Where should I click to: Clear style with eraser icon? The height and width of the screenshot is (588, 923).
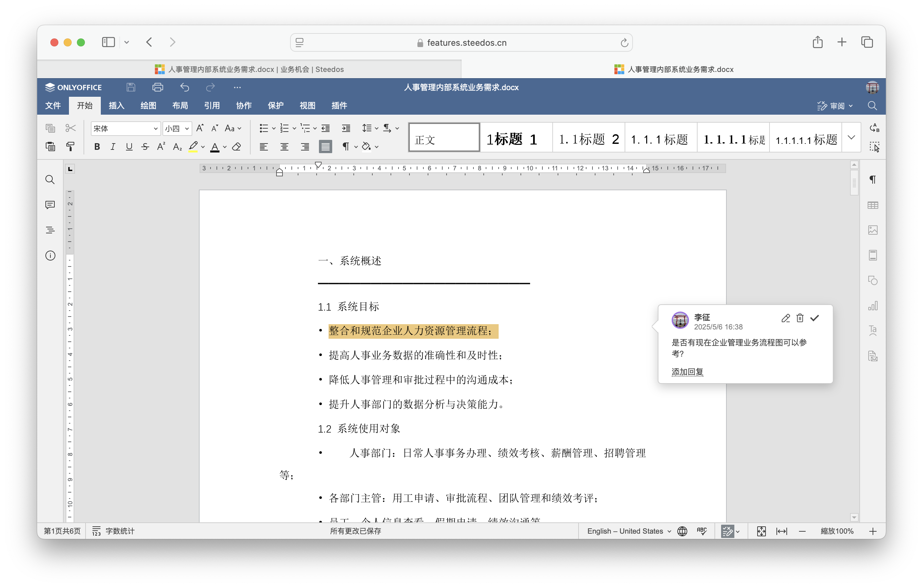(x=236, y=147)
